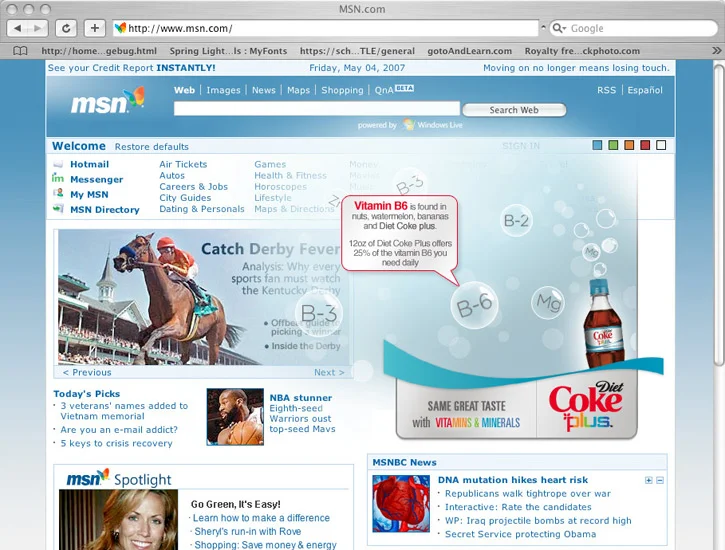Open Are you an e-mail addict? link
The height and width of the screenshot is (550, 725).
tap(119, 430)
